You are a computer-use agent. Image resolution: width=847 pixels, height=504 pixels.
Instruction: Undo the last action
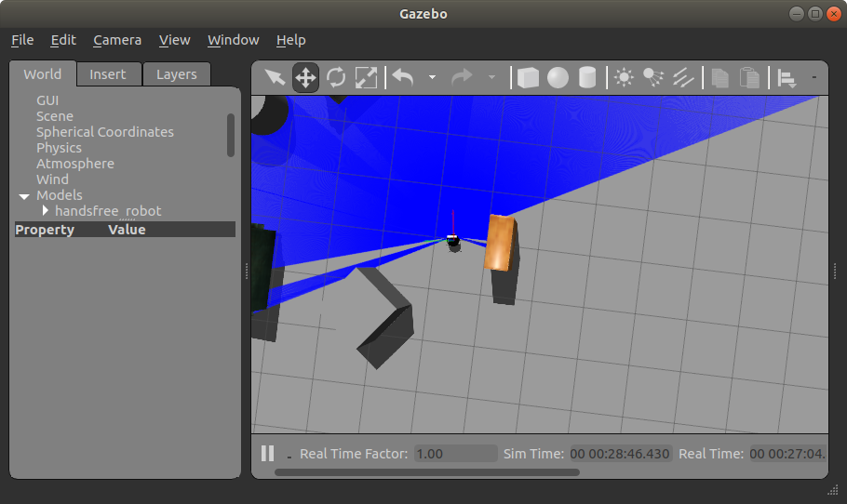tap(403, 78)
